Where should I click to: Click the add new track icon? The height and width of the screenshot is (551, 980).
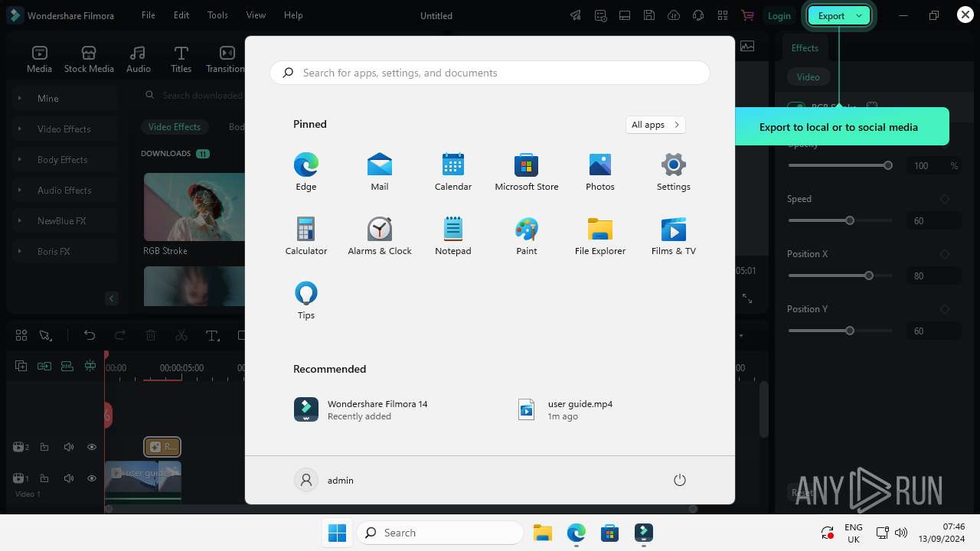[21, 366]
